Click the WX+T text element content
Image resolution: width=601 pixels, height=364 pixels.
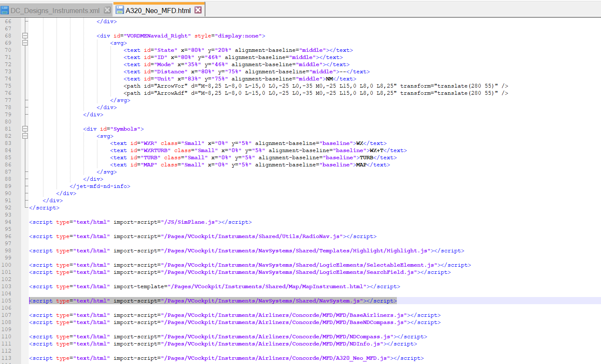tap(376, 150)
